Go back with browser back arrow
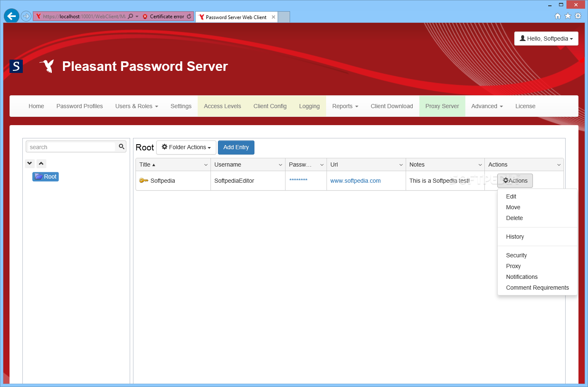 (12, 16)
